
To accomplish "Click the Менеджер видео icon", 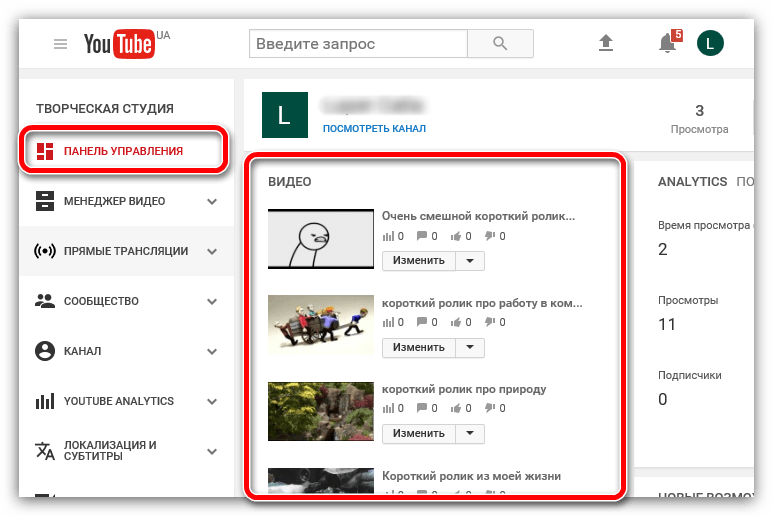I will tap(45, 201).
